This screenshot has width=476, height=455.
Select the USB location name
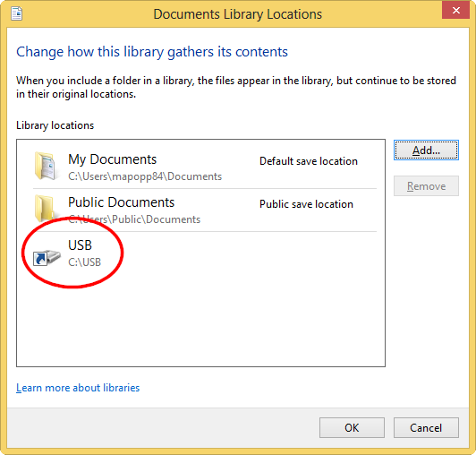click(x=80, y=245)
